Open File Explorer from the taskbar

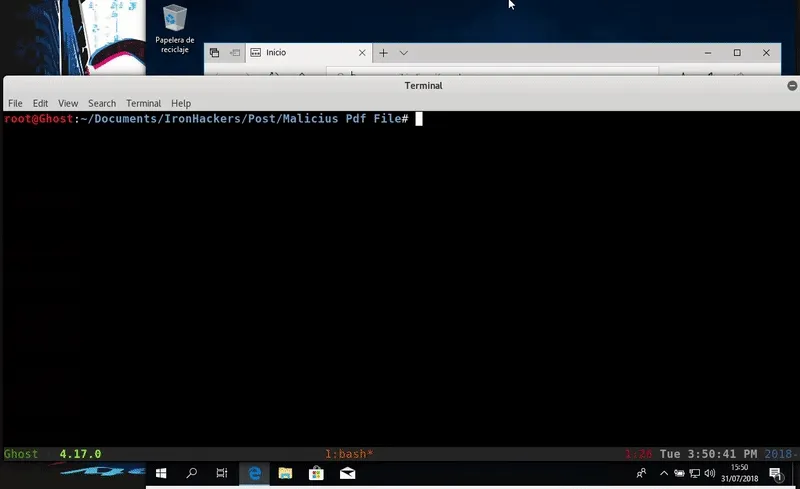[x=285, y=473]
